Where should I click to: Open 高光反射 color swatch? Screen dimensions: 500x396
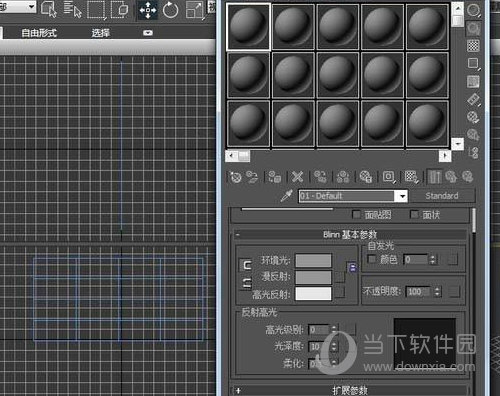tap(313, 294)
